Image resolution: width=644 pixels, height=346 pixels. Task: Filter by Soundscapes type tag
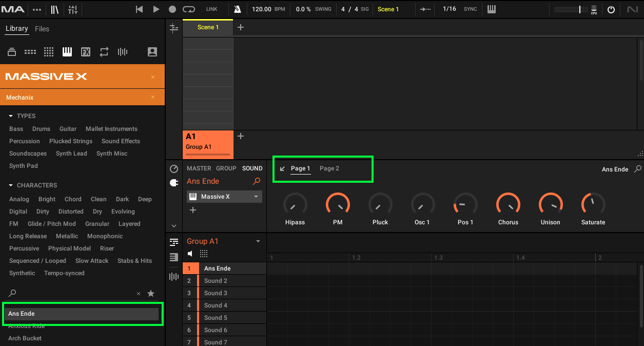tap(28, 153)
